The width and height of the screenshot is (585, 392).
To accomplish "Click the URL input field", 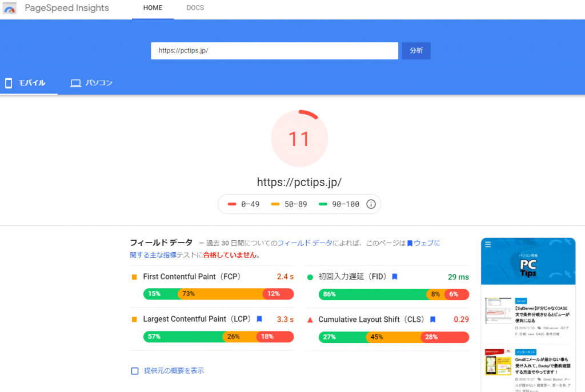I will pyautogui.click(x=275, y=51).
